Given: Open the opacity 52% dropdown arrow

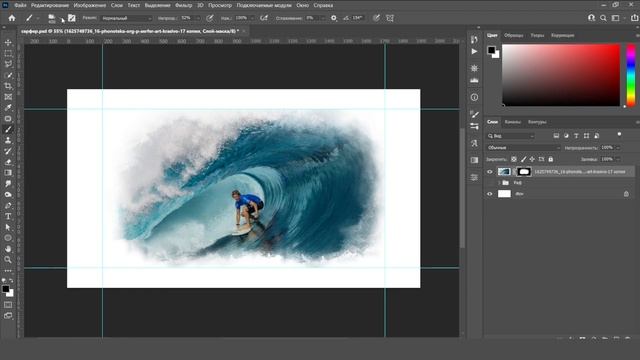Looking at the screenshot, I should click(198, 18).
